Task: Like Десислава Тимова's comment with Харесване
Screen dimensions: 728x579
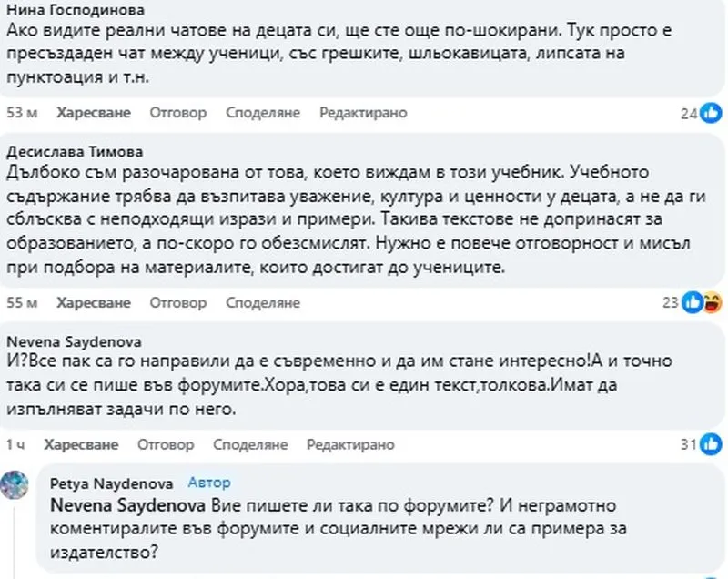Action: coord(94,301)
